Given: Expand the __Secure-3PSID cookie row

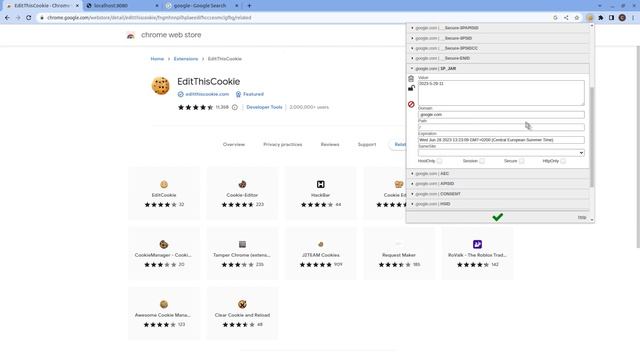Looking at the screenshot, I should click(498, 38).
